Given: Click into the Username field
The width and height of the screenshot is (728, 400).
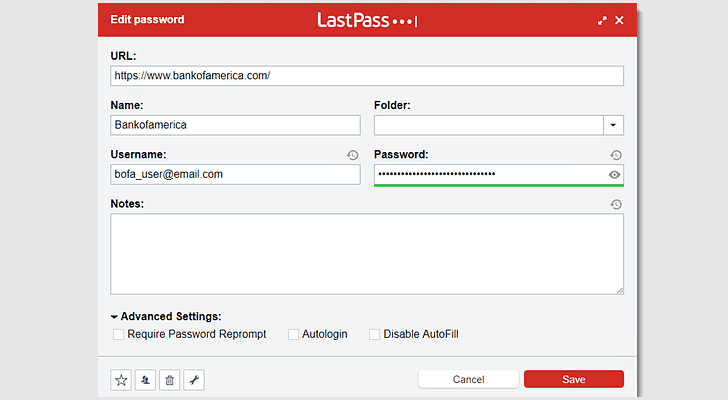Looking at the screenshot, I should (x=235, y=174).
